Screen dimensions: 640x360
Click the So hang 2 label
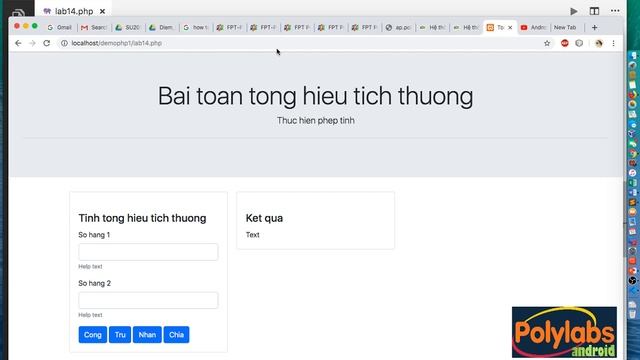(x=94, y=283)
